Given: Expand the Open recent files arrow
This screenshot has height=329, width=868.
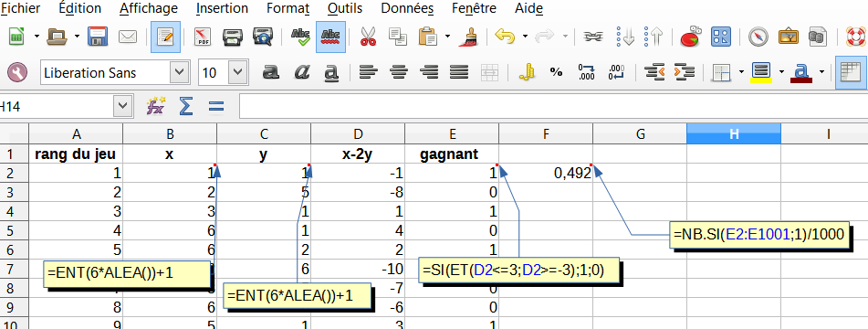Looking at the screenshot, I should [x=77, y=37].
